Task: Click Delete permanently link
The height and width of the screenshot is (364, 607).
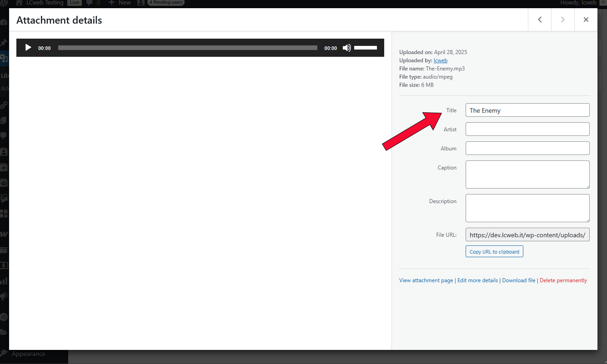Action: click(563, 280)
